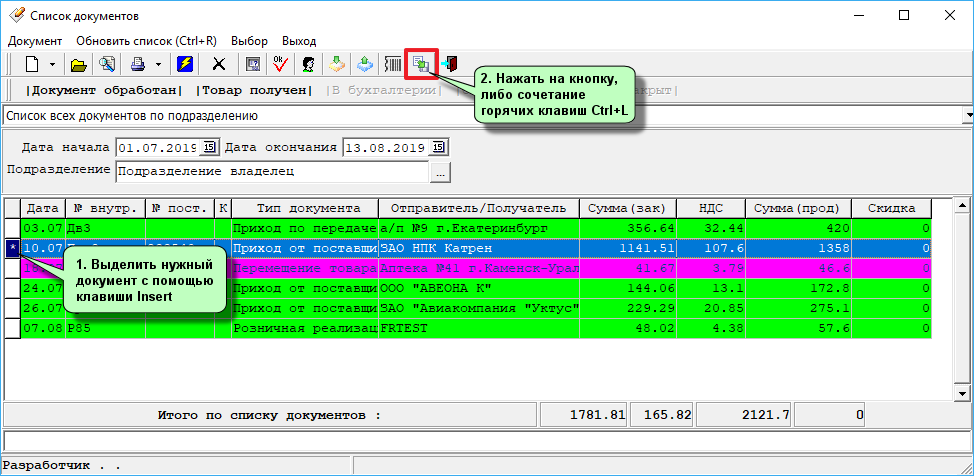Click the 356.64 sum cell

tap(628, 228)
